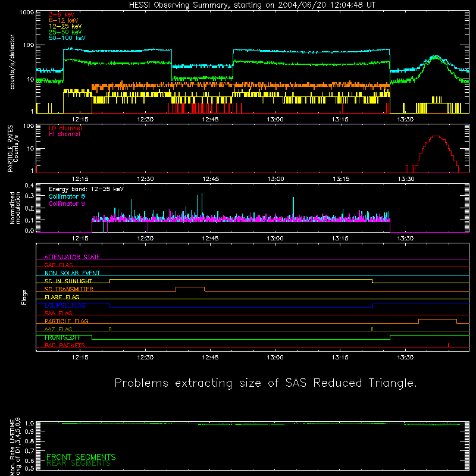Click the '1000' tick on the count-rate axis
This screenshot has width=476, height=476.
point(27,12)
